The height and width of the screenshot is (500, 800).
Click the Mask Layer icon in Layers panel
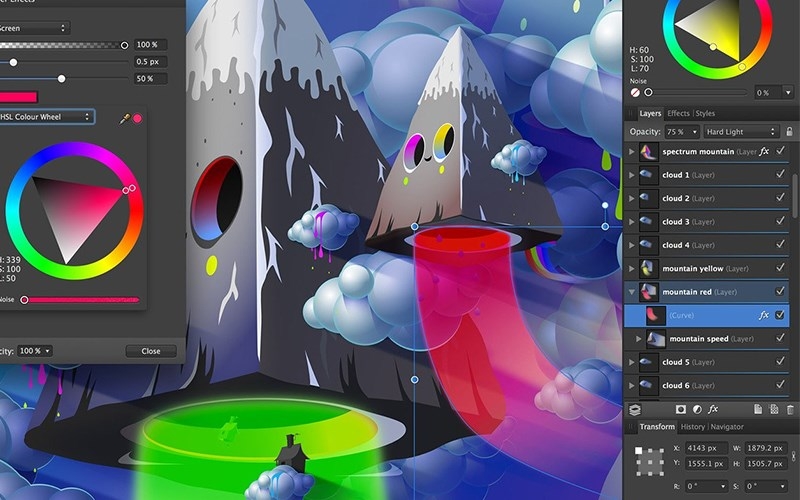[x=681, y=409]
